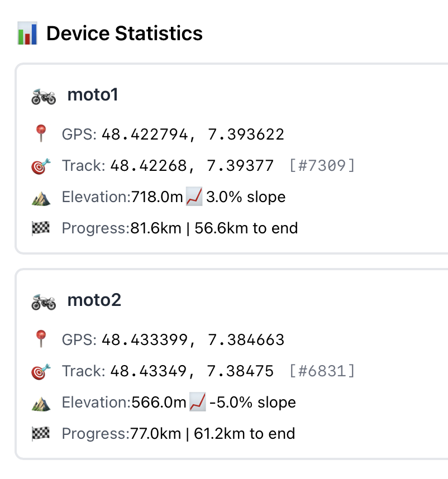This screenshot has width=448, height=479.
Task: Click the motorcycle icon next to moto2
Action: [x=44, y=302]
